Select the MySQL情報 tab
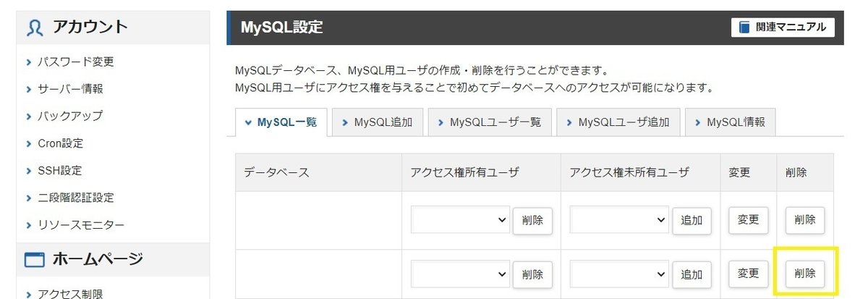Viewport: 868px width, 299px height. click(730, 122)
